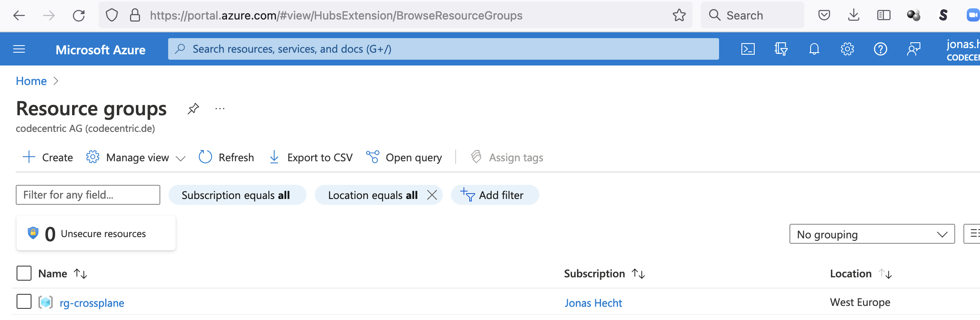Focus the Azure search resources box
The width and height of the screenshot is (980, 320).
(x=444, y=49)
